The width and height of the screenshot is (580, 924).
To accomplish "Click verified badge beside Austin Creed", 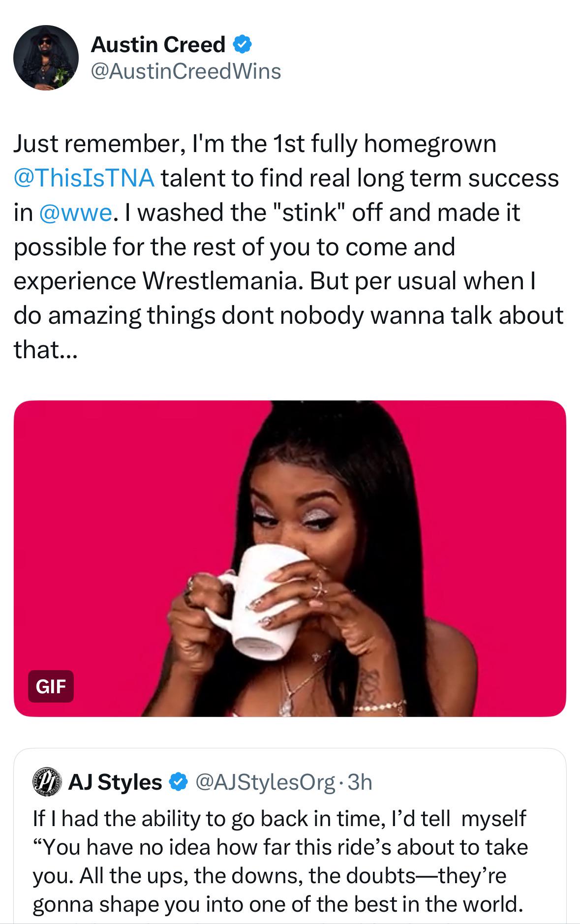I will 242,45.
